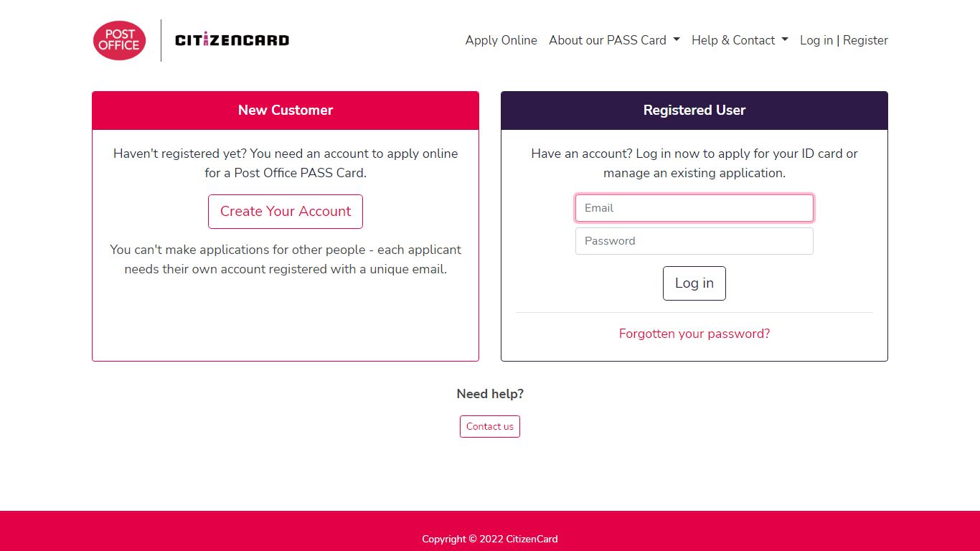
Task: Click the Post Office logo
Action: (120, 40)
